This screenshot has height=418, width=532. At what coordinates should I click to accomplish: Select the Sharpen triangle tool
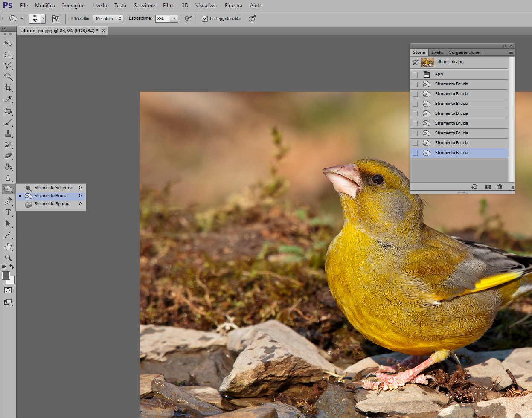[x=8, y=178]
